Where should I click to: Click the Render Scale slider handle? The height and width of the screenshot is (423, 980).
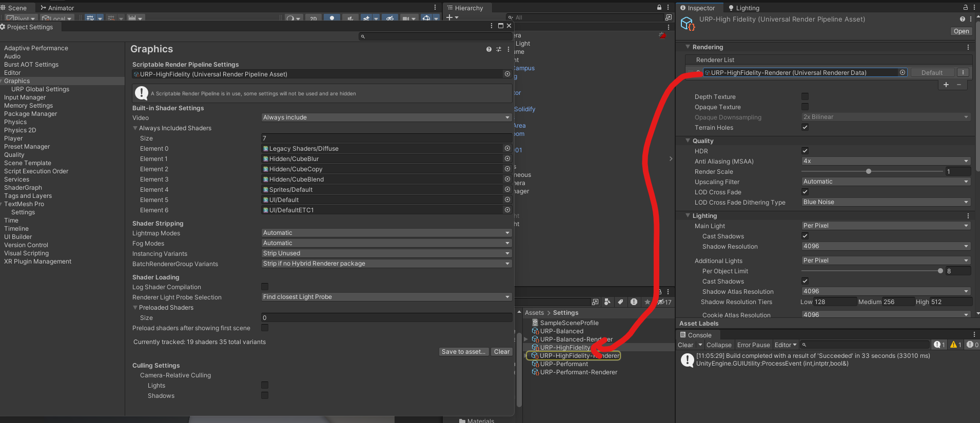(x=869, y=171)
